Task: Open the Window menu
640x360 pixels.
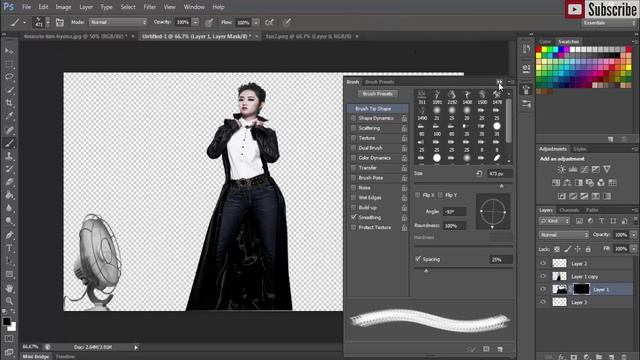Action: [194, 7]
